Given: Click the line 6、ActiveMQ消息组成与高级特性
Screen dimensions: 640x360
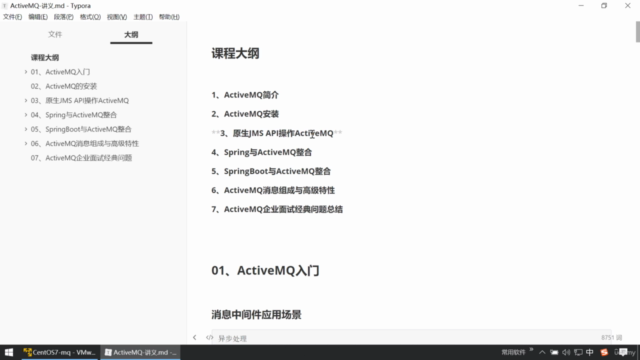Looking at the screenshot, I should pyautogui.click(x=273, y=190).
